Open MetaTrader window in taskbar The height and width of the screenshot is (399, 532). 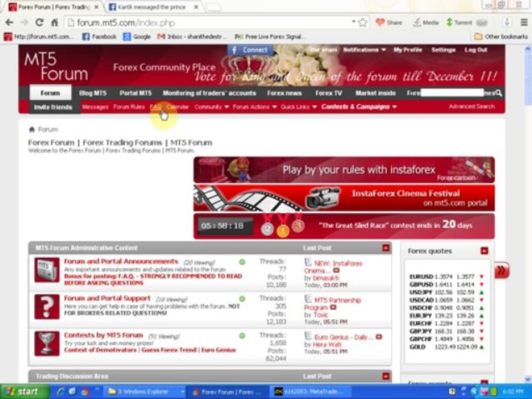(x=311, y=392)
